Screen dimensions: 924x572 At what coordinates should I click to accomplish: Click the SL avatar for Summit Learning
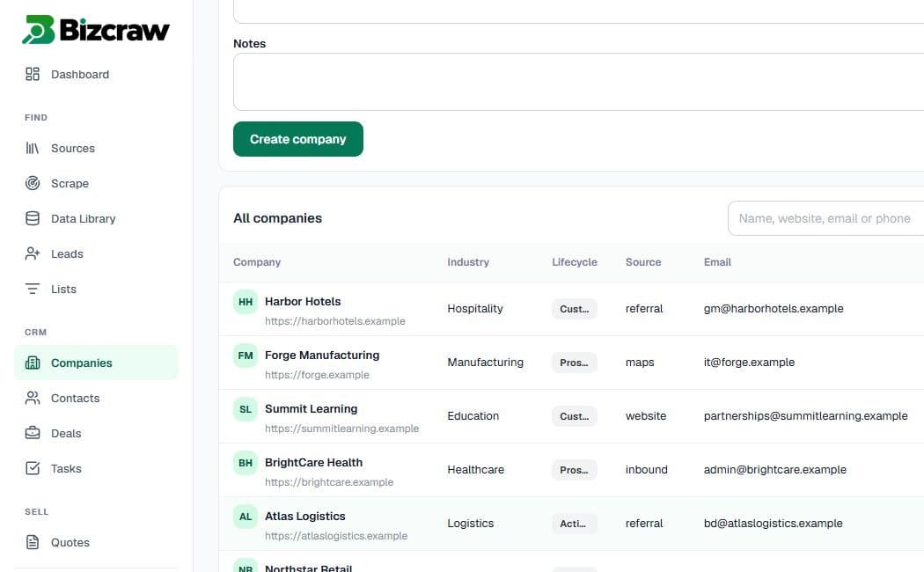[x=246, y=409]
